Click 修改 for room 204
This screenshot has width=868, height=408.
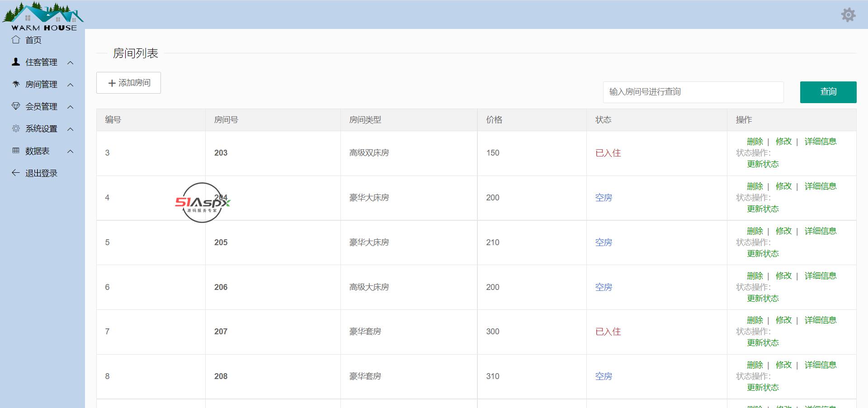point(784,186)
